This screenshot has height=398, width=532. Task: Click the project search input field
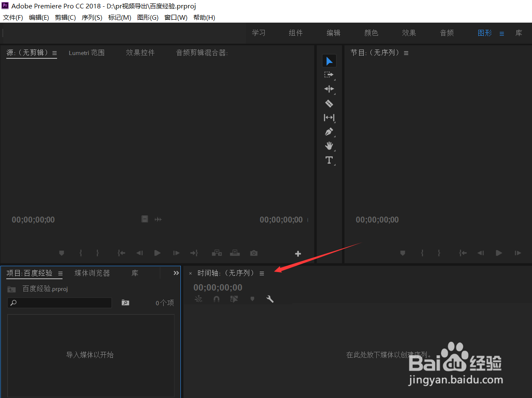(60, 303)
